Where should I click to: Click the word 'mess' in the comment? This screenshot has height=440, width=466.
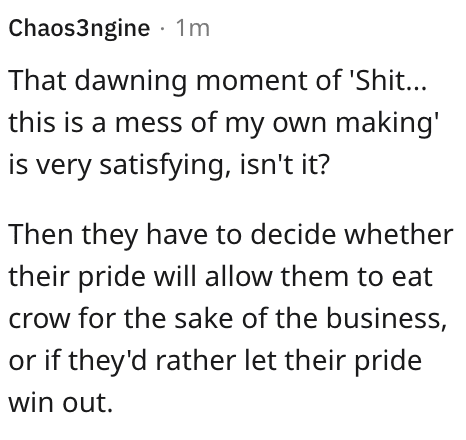(x=149, y=123)
